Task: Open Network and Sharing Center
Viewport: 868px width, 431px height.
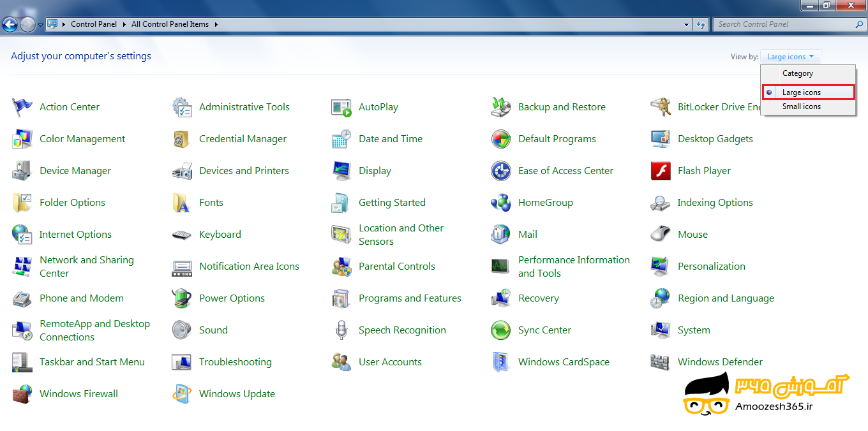Action: click(86, 267)
